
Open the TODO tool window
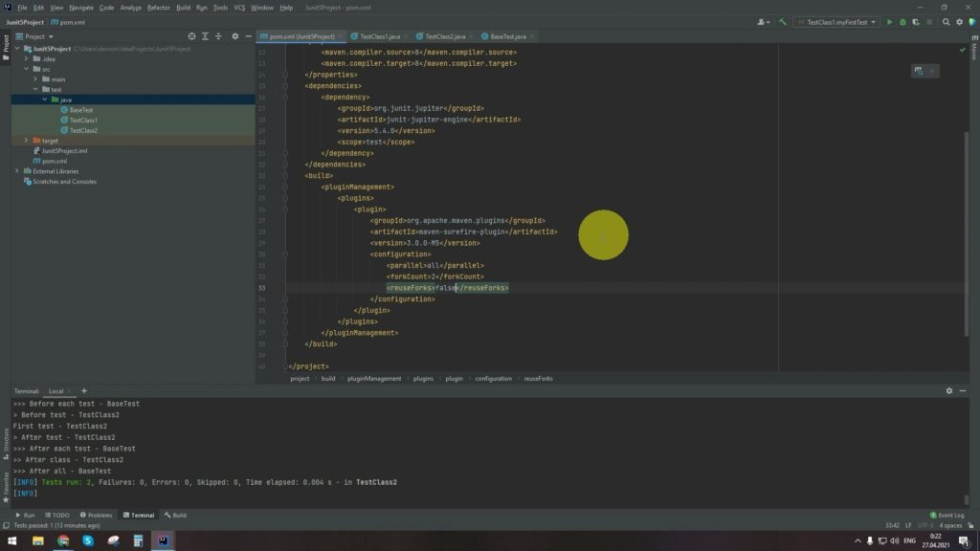click(57, 516)
